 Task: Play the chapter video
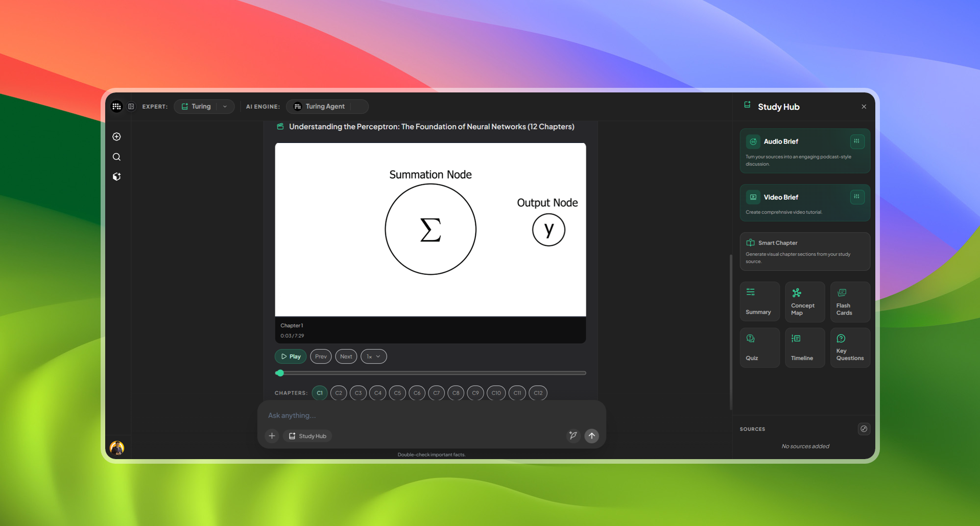tap(291, 356)
